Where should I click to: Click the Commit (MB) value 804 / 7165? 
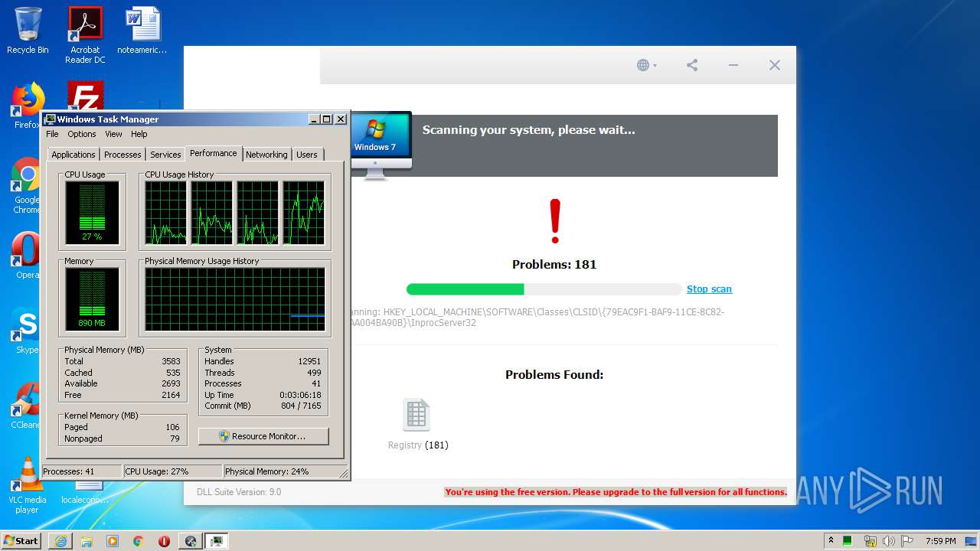coord(301,406)
